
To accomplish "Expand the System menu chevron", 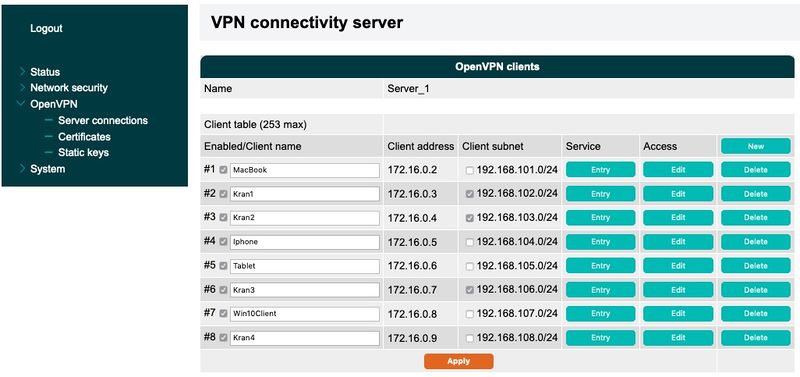I will pyautogui.click(x=22, y=168).
